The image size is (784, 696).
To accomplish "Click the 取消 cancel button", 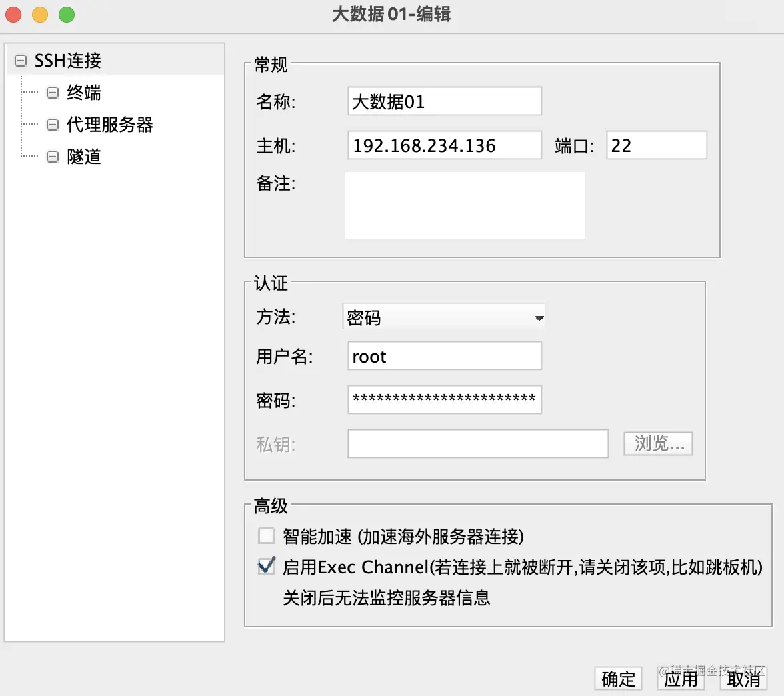I will (x=743, y=679).
